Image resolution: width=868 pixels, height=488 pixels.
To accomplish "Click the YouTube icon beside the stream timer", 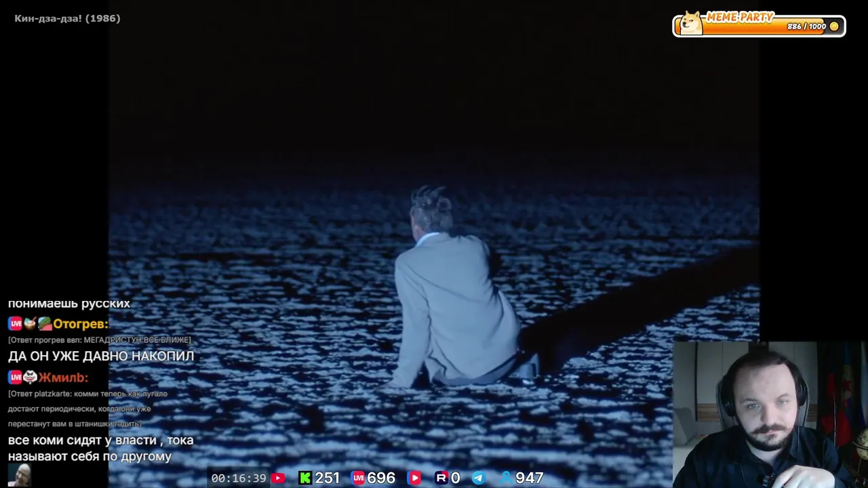I will (x=278, y=479).
